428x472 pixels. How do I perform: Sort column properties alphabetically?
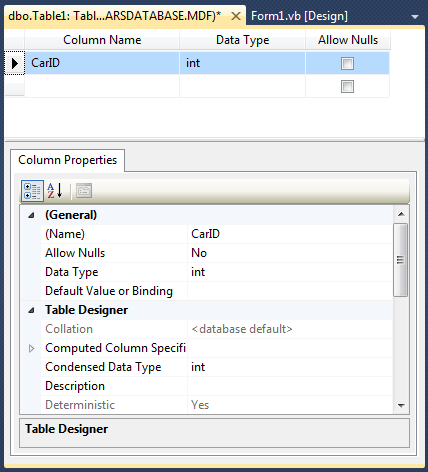[55, 191]
